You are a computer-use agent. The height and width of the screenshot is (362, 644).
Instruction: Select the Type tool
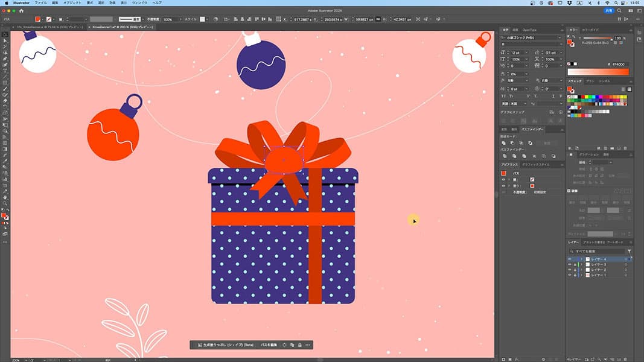click(5, 71)
